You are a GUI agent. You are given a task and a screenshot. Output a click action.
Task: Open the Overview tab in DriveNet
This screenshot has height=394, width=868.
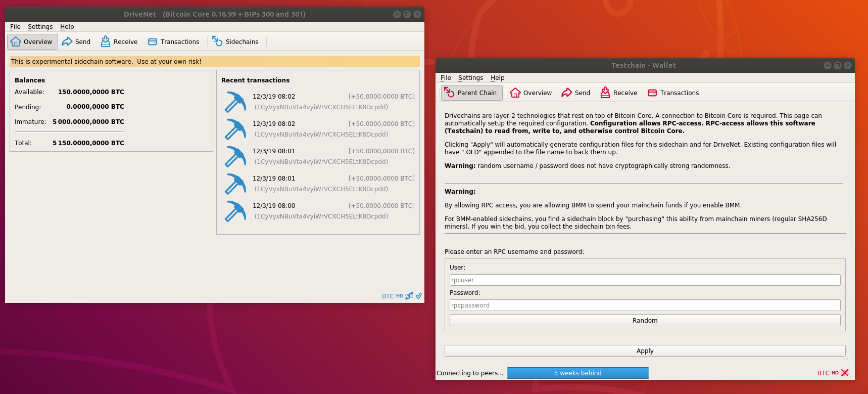coord(32,41)
